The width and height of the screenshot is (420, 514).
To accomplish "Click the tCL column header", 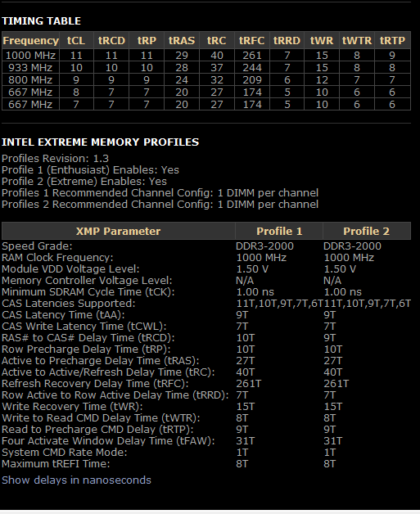I will coord(76,40).
